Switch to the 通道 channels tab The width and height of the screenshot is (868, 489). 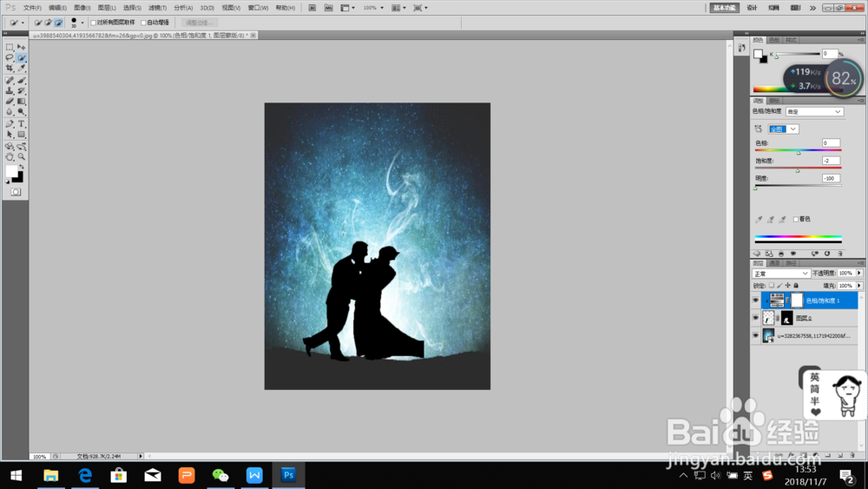point(774,263)
